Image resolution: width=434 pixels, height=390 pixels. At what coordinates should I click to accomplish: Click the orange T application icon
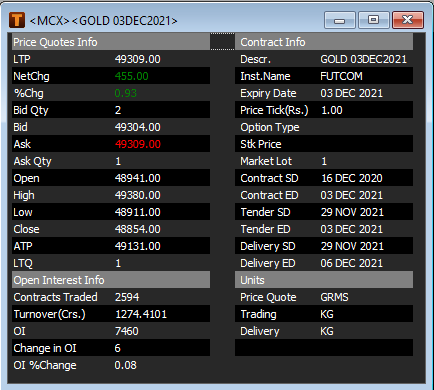point(17,20)
